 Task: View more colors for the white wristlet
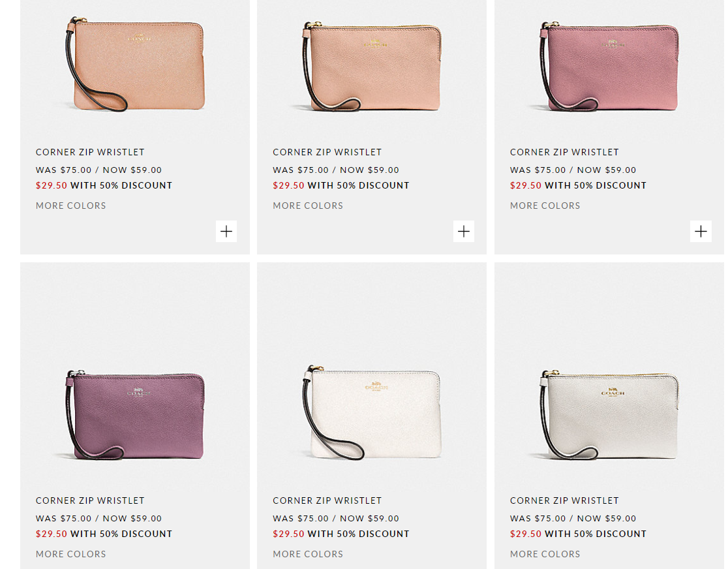point(308,554)
